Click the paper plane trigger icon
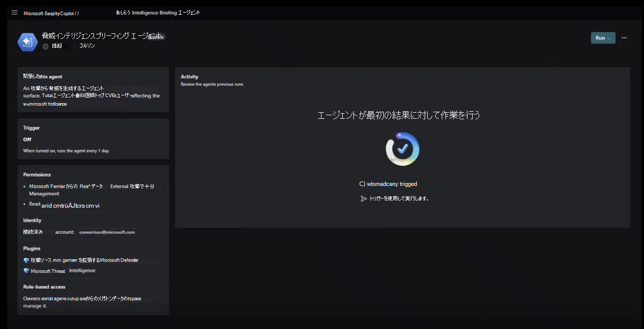The height and width of the screenshot is (329, 644). [363, 199]
